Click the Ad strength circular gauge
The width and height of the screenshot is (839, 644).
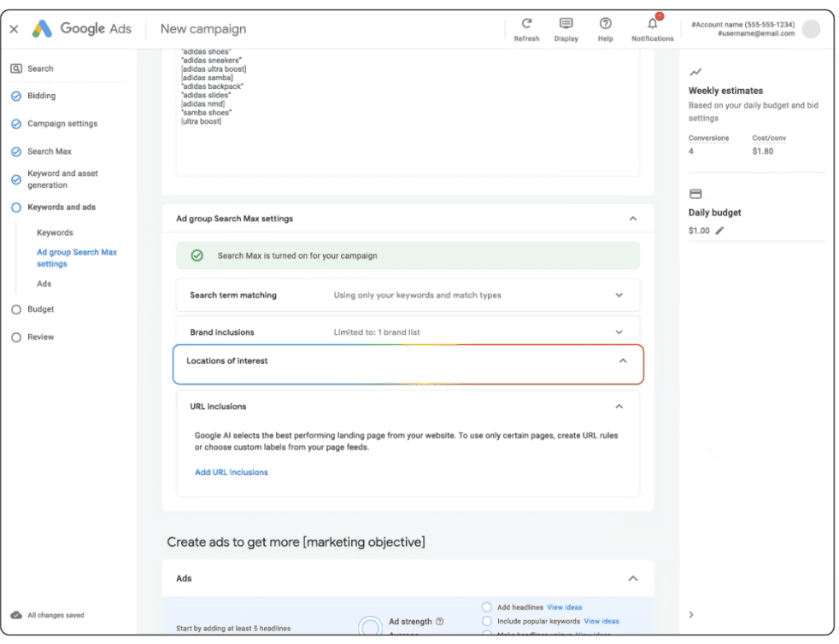tap(370, 626)
